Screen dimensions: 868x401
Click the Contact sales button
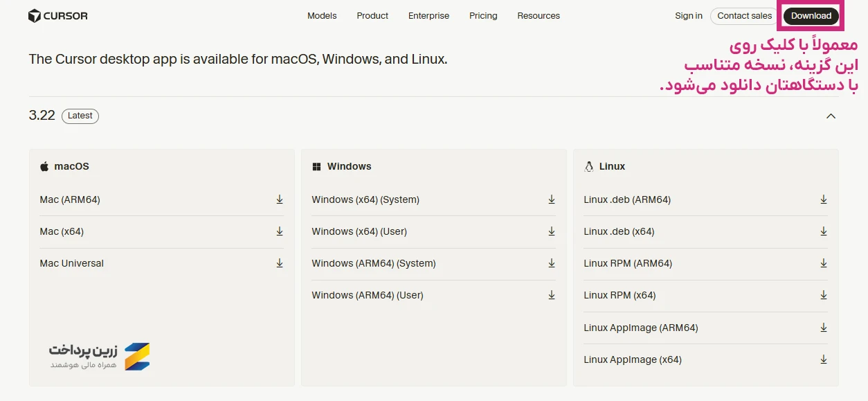pos(745,16)
